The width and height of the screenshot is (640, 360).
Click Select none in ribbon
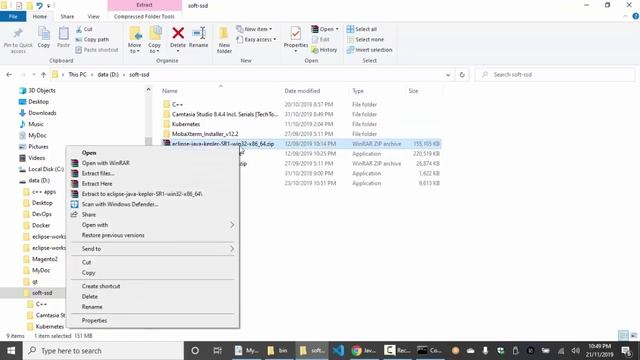point(365,40)
